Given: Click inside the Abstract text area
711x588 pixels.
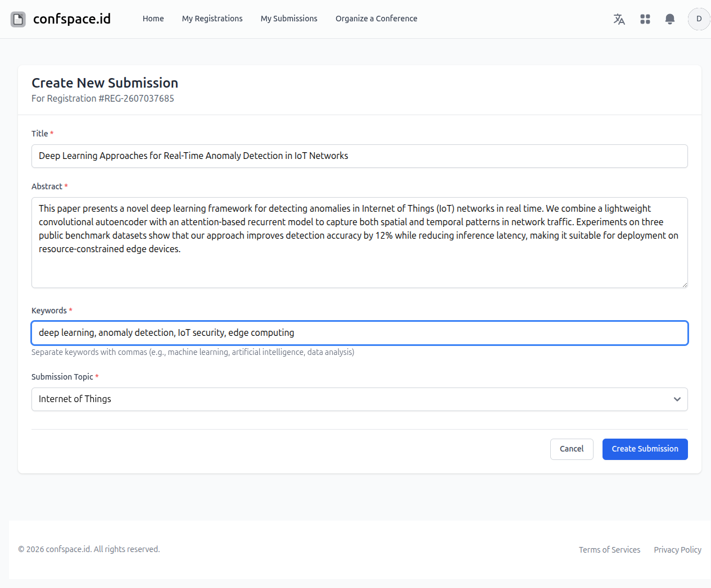Looking at the screenshot, I should pyautogui.click(x=360, y=243).
